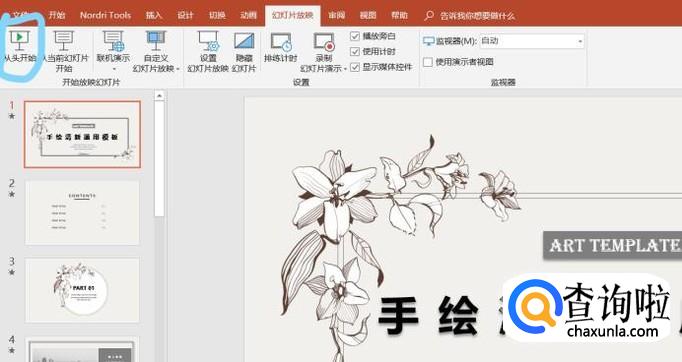Click the animation star under slide 1 number
This screenshot has height=362, width=682.
pos(12,116)
